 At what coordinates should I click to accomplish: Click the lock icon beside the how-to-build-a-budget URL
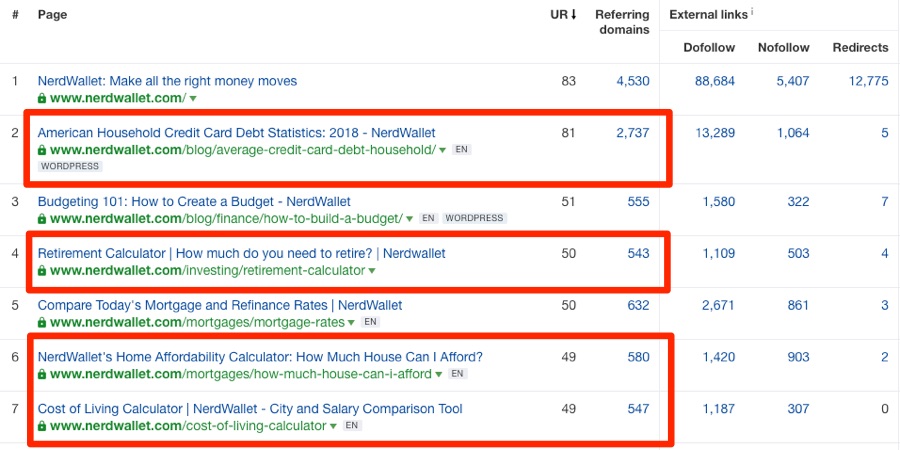42,219
